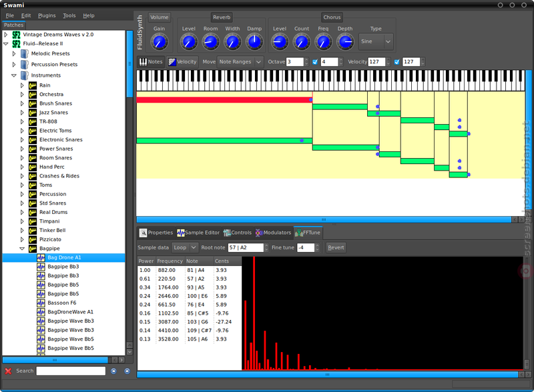Click the Melodic Presets folder icon
Screen dimensions: 534x392
point(25,54)
